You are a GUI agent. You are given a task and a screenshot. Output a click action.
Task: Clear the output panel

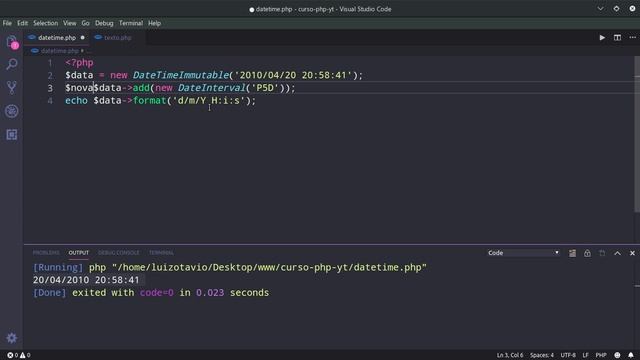click(572, 253)
